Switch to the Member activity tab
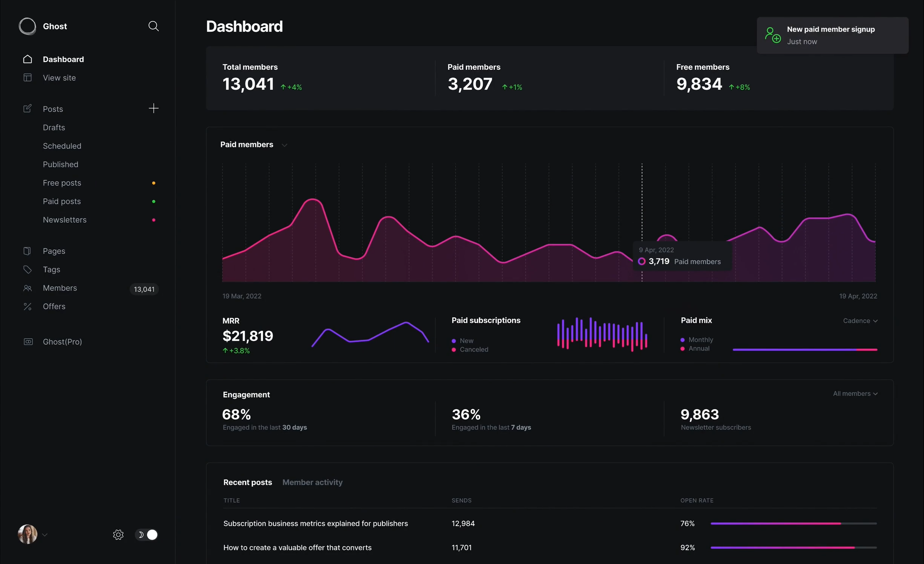924x564 pixels. [312, 482]
